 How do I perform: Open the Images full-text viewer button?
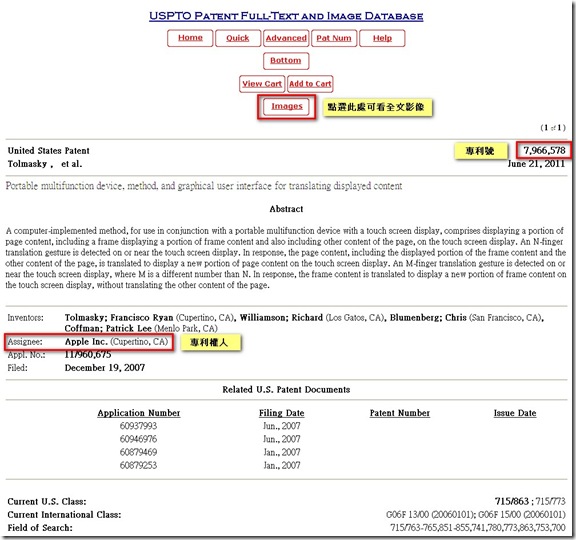point(287,107)
